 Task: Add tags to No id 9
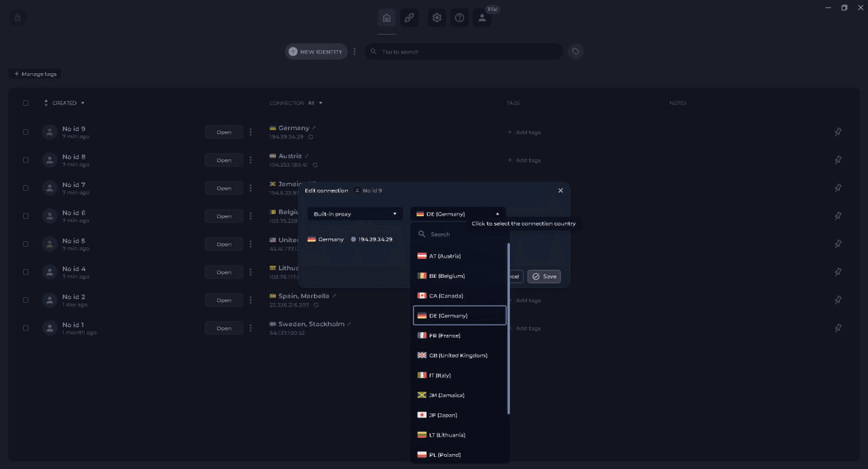click(524, 132)
